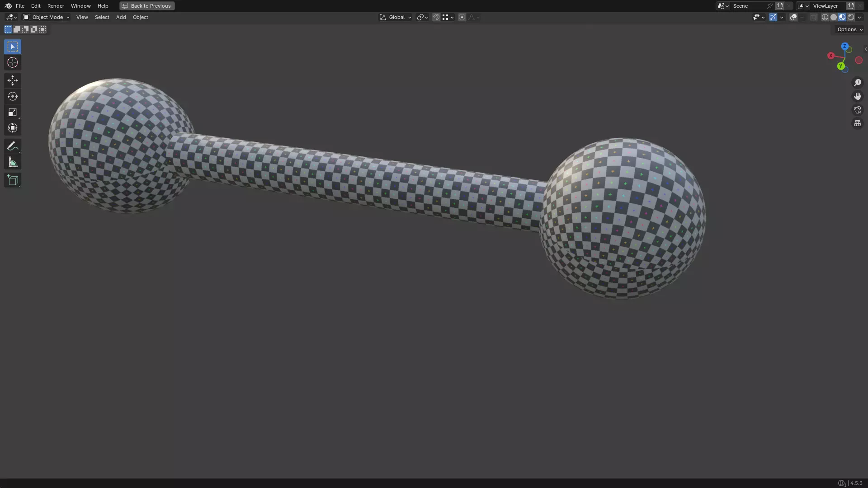Click the Y axis on navigation gizmo
The image size is (868, 488).
841,66
